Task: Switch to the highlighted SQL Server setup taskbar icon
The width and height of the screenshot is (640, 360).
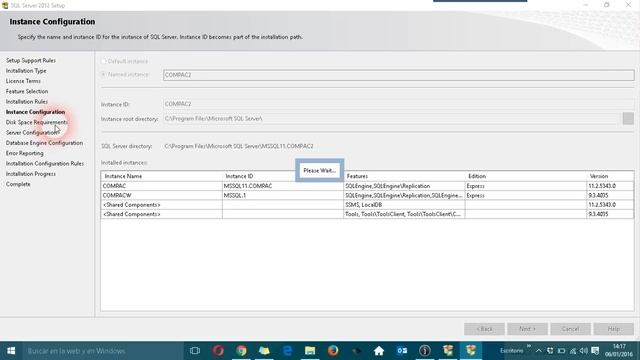Action: click(471, 351)
